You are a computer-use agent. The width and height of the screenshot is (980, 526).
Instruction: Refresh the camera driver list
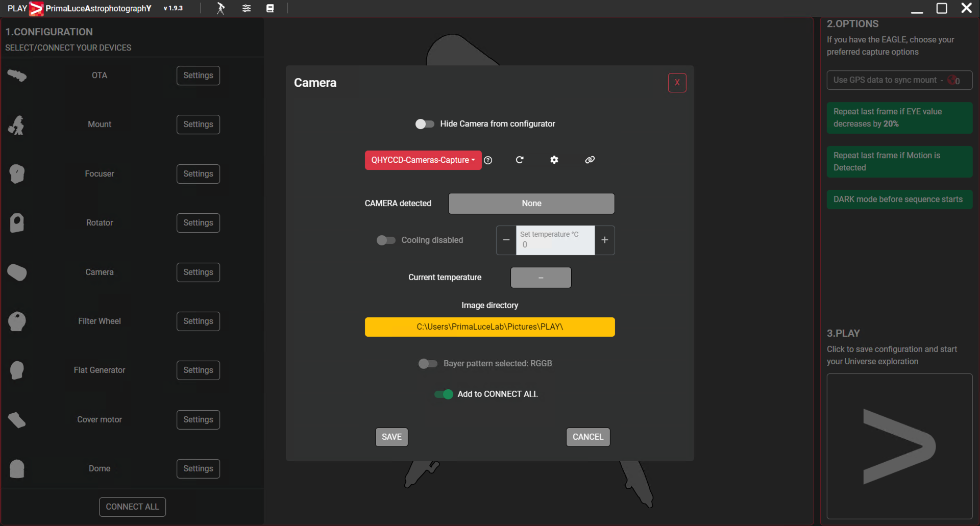point(520,160)
